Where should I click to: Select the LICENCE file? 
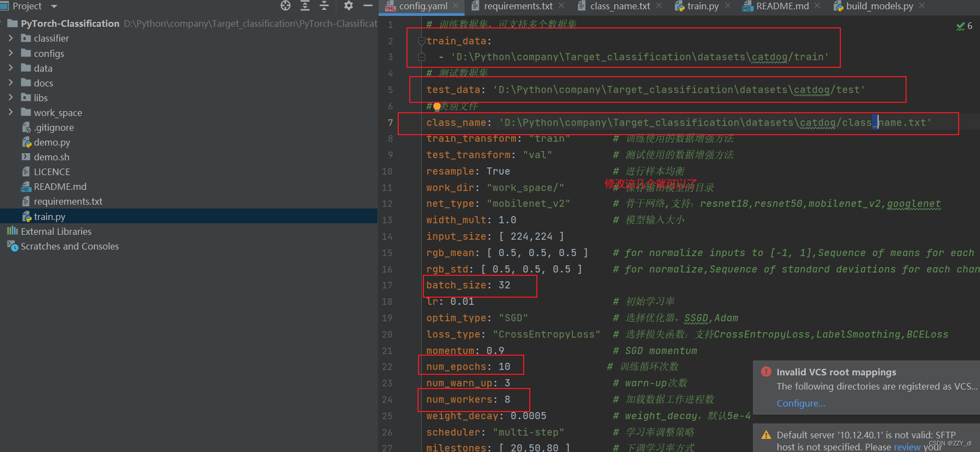click(x=51, y=172)
